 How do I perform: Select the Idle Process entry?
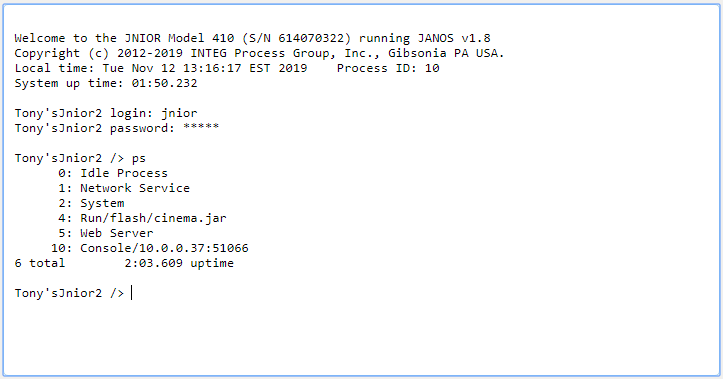113,173
